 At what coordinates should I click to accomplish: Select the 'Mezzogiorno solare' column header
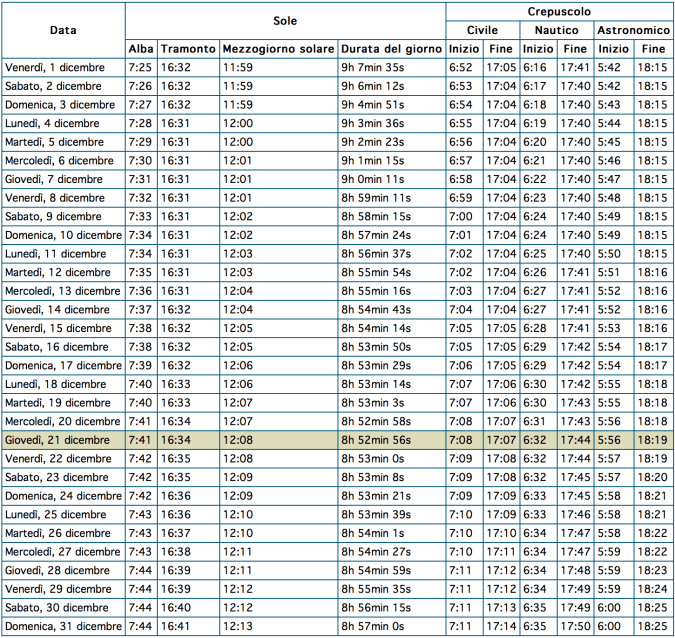click(x=278, y=49)
